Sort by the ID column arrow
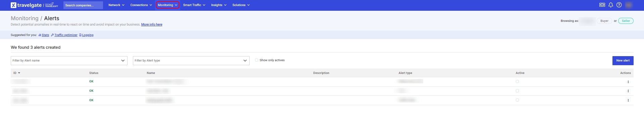The width and height of the screenshot is (644, 122). pyautogui.click(x=19, y=73)
